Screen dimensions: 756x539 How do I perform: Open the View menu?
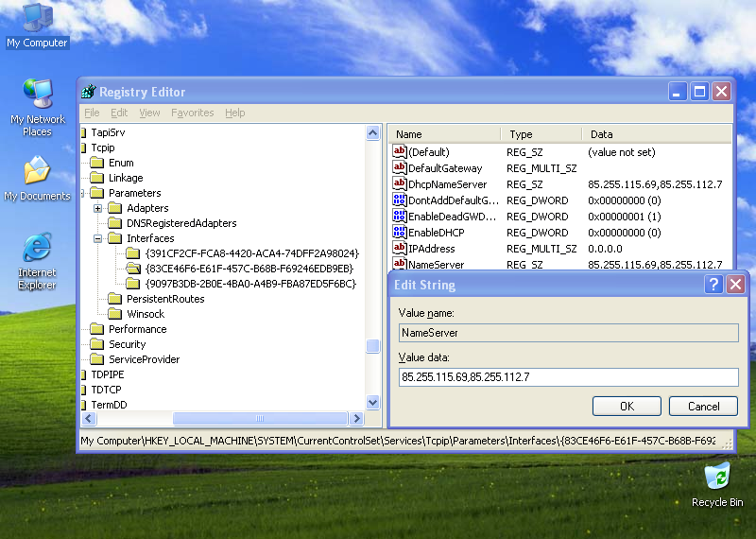click(x=149, y=113)
